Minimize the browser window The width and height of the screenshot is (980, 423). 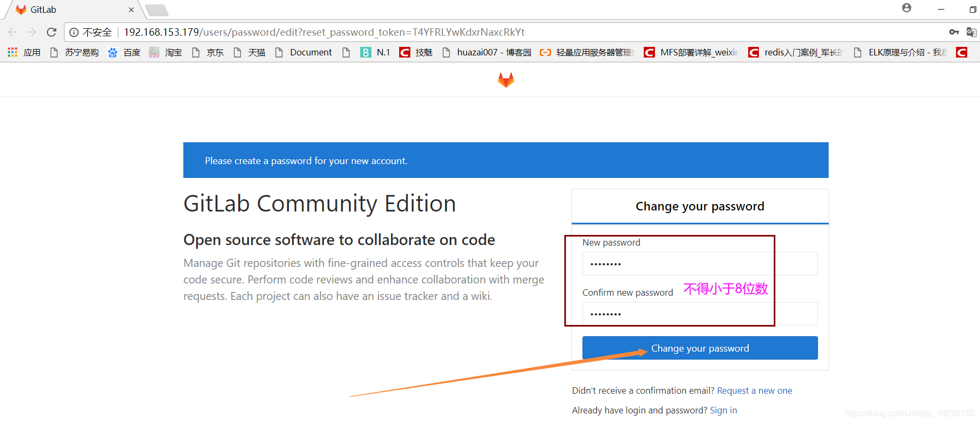[x=941, y=9]
